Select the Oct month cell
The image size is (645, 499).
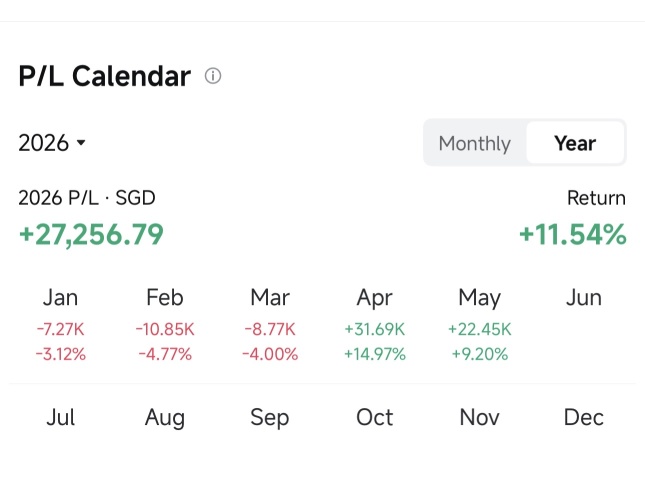pos(375,418)
